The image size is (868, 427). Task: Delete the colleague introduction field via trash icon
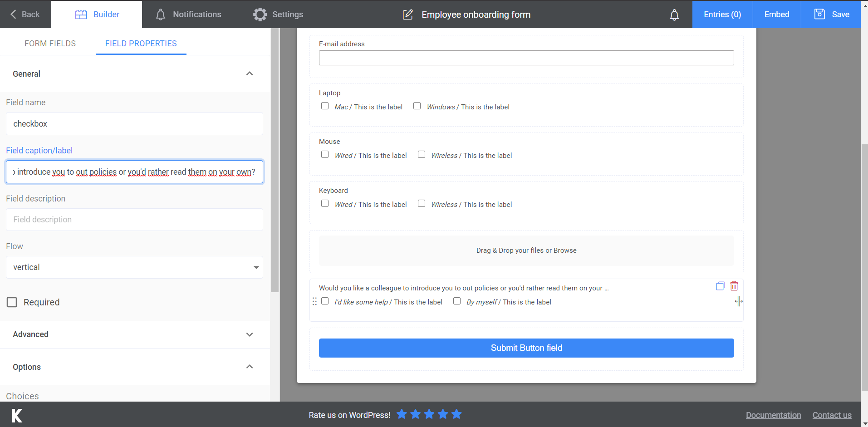pos(734,286)
